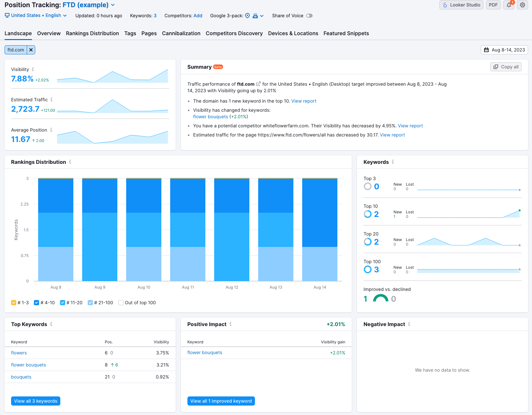Image resolution: width=532 pixels, height=415 pixels.
Task: Expand the FTD (example) campaign dropdown
Action: 89,5
